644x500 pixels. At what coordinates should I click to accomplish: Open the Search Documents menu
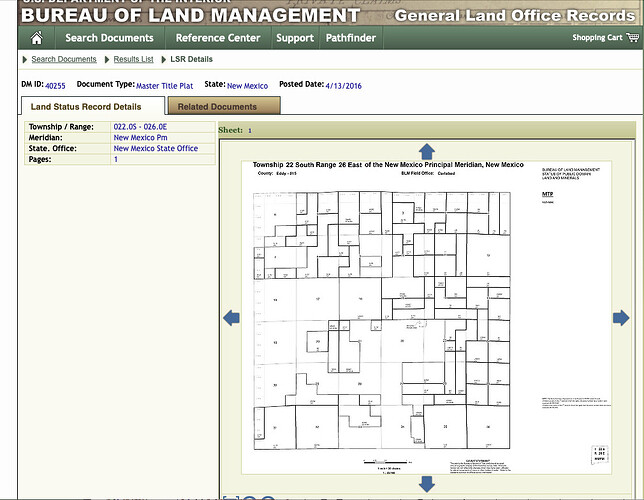[109, 38]
